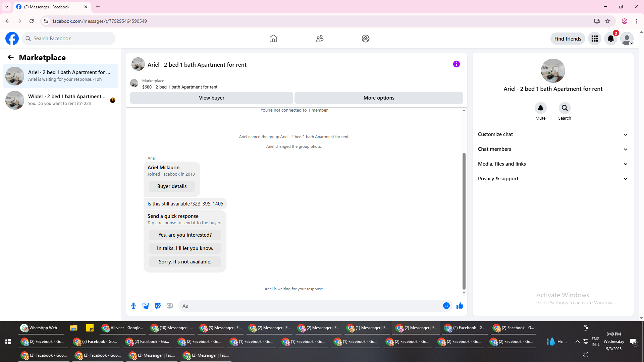Choose a sticker icon

[158, 306]
